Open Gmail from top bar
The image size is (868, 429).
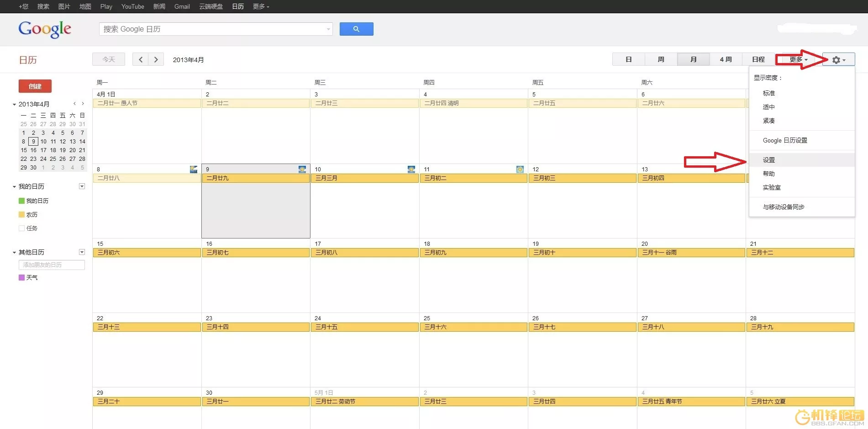tap(182, 6)
